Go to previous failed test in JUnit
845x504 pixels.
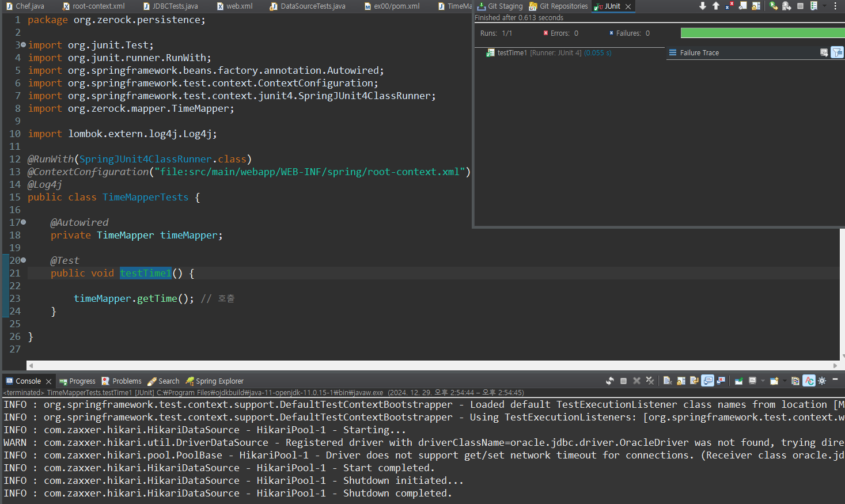point(716,6)
